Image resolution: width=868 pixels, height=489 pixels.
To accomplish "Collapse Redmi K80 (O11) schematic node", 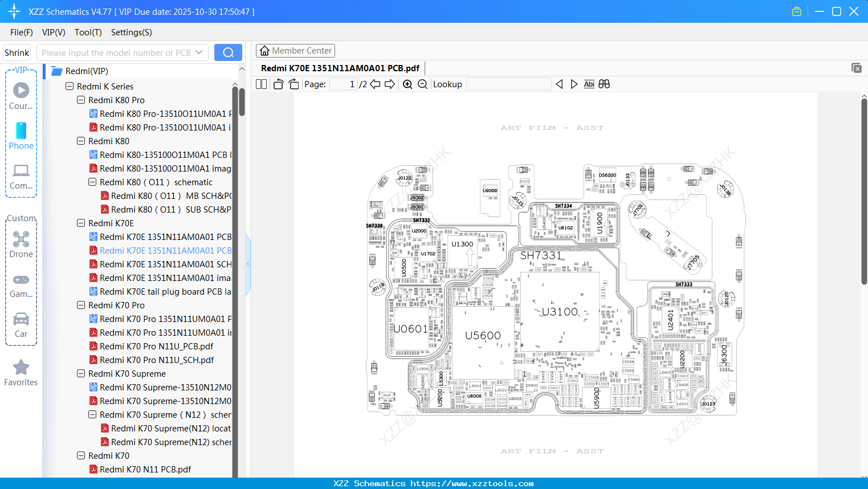I will [92, 182].
